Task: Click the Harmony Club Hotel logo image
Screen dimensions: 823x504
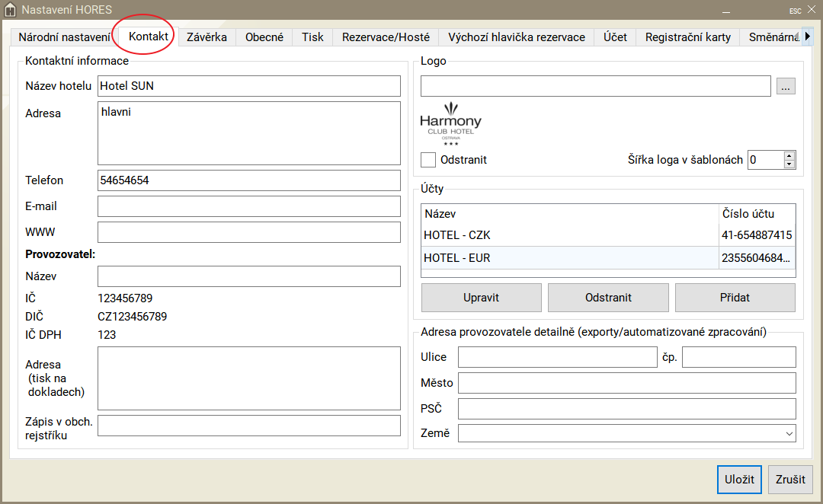Action: point(451,123)
